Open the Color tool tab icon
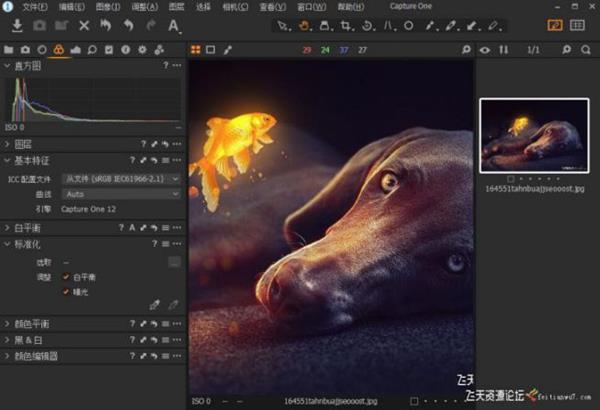Viewport: 600px width, 410px height. 58,49
